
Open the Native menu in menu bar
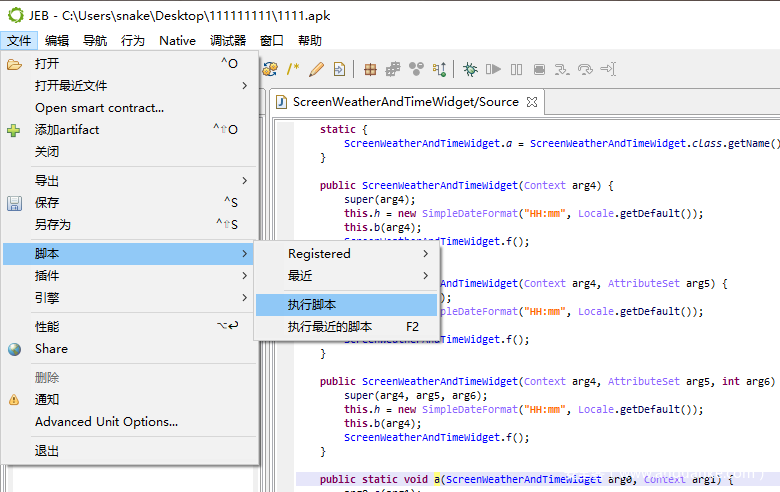pos(177,41)
